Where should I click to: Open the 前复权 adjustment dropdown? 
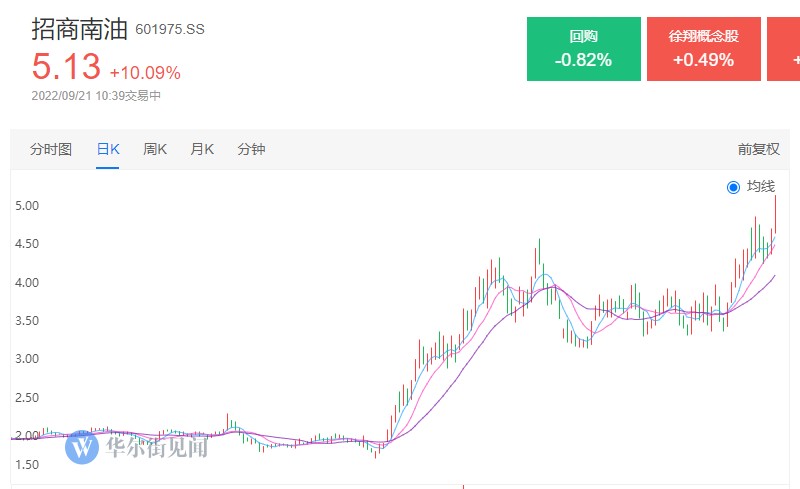coord(758,150)
